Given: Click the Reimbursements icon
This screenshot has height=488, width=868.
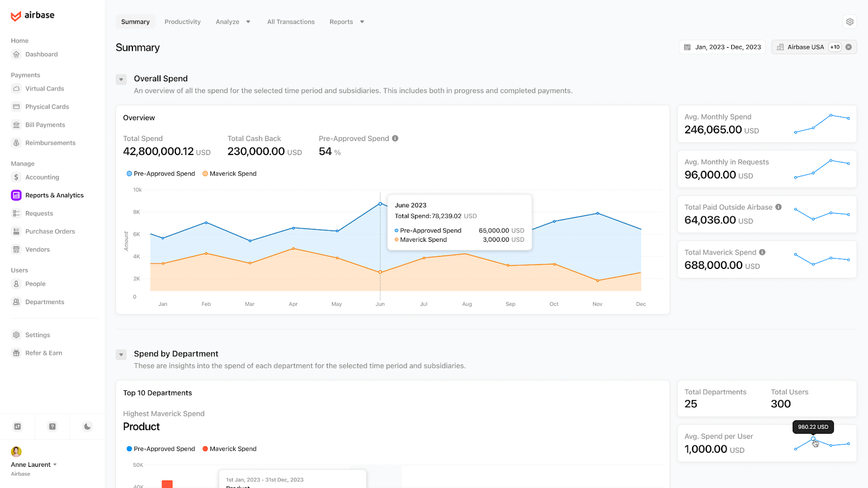Looking at the screenshot, I should (16, 143).
